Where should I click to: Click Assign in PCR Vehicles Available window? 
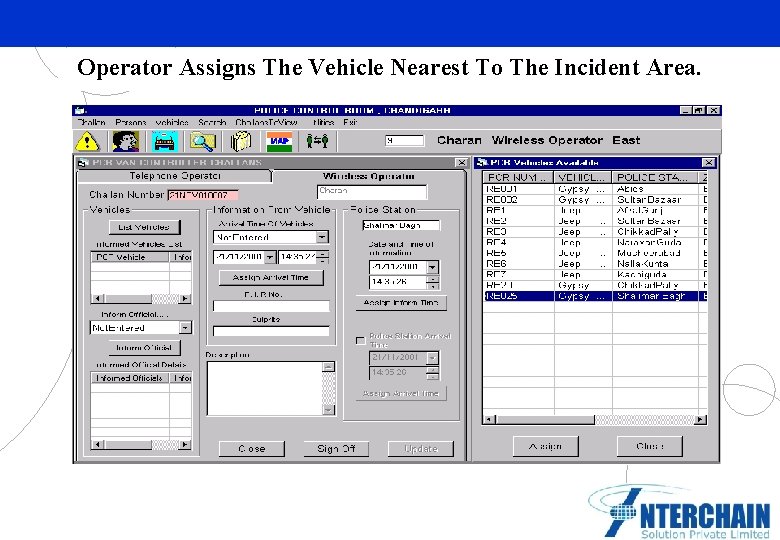coord(546,446)
